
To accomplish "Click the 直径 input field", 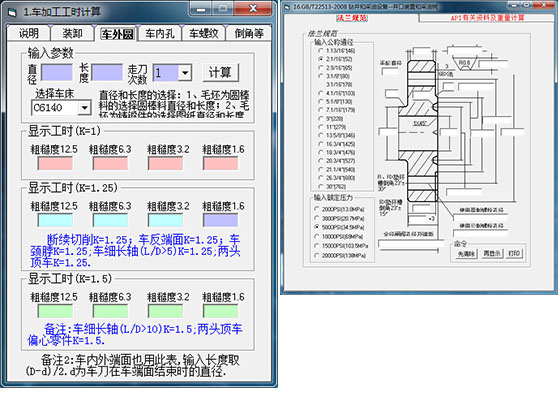I will coord(57,73).
